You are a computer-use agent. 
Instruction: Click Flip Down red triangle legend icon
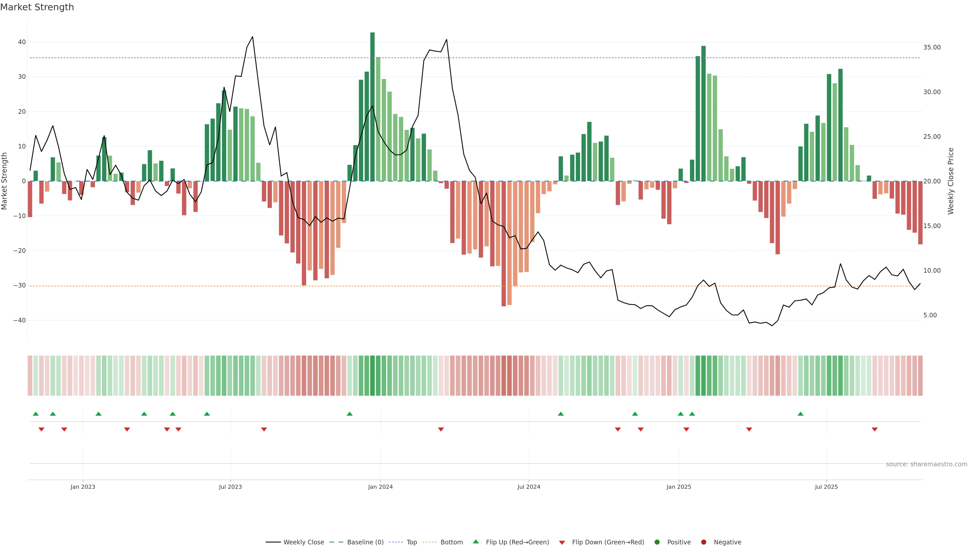562,543
